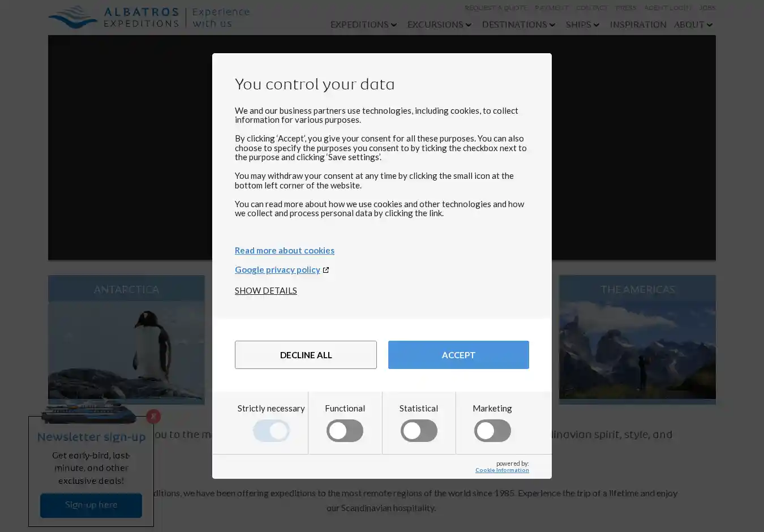Viewport: 764px width, 532px height.
Task: Turn on the Marketing cookies switch
Action: (x=492, y=431)
